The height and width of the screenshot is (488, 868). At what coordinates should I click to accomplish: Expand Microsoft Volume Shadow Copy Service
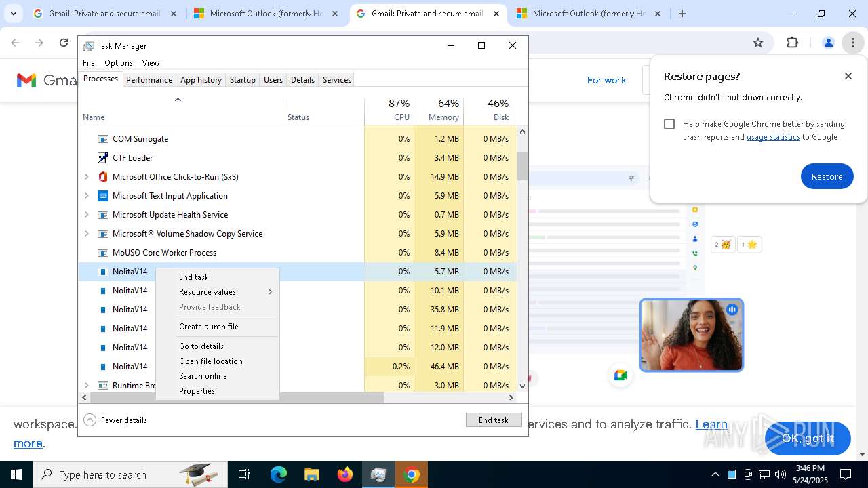[x=86, y=234]
